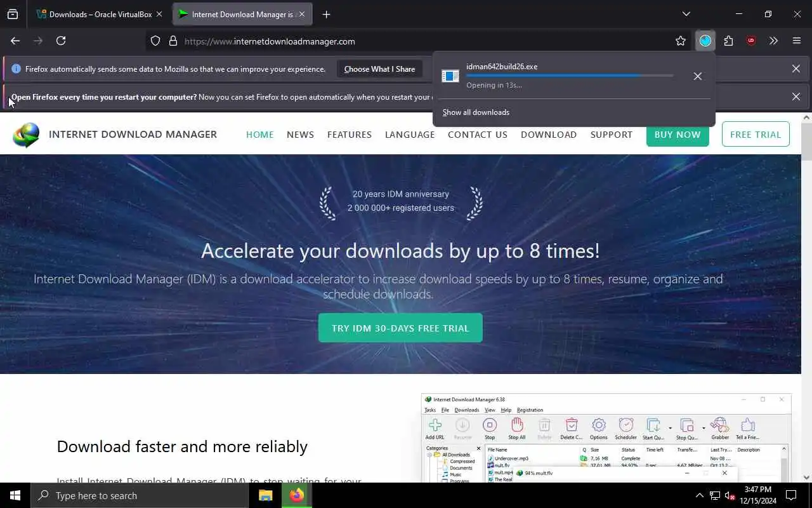Screen dimensions: 812x508
Task: Show more tools overflow chevron
Action: pos(773,41)
